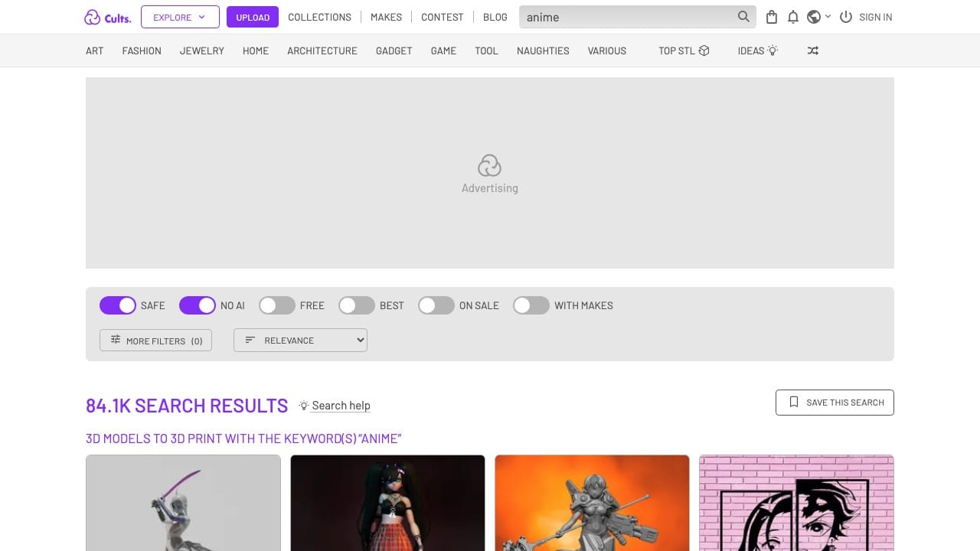Select the random shuffle icon
The height and width of the screenshot is (551, 980).
[x=812, y=51]
